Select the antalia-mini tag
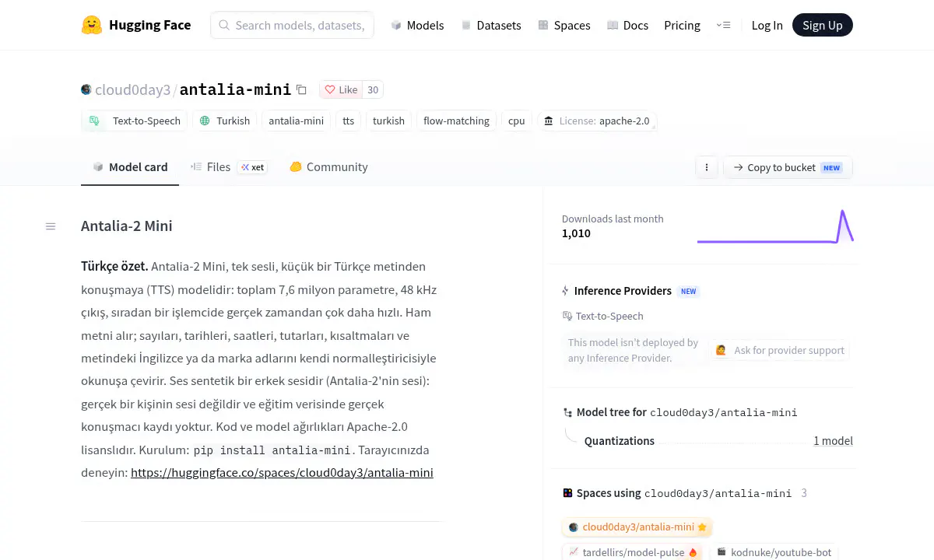Image resolution: width=934 pixels, height=560 pixels. [296, 121]
